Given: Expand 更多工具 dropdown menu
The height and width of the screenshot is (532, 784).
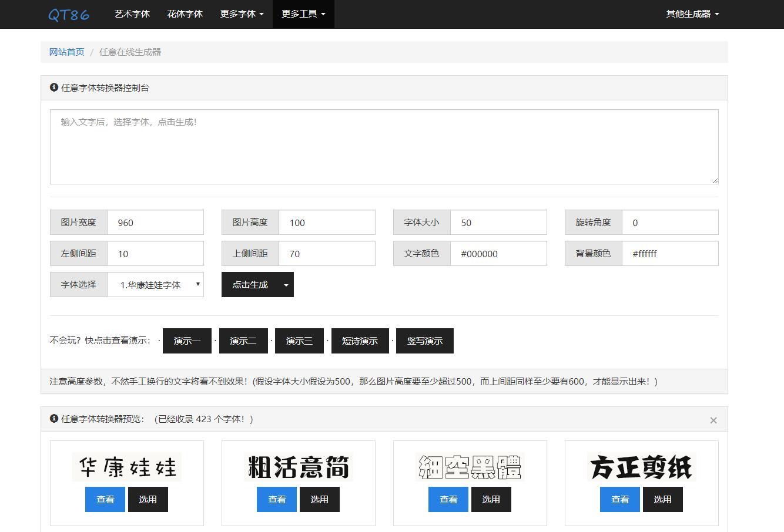Looking at the screenshot, I should 303,14.
